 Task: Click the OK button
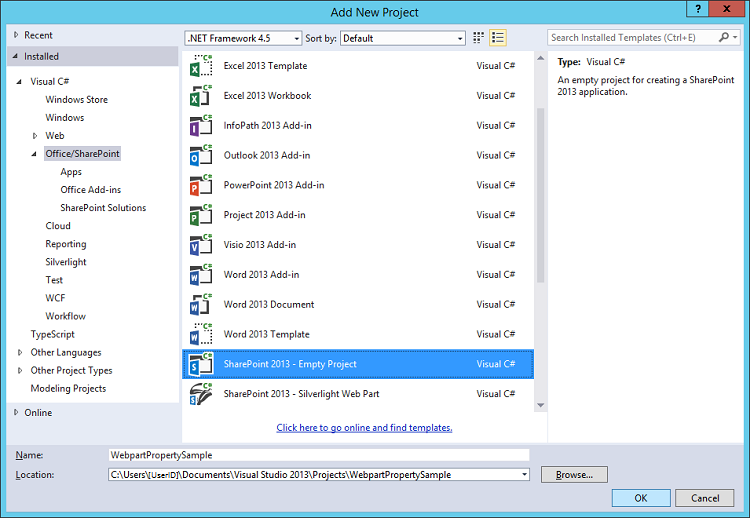[641, 498]
